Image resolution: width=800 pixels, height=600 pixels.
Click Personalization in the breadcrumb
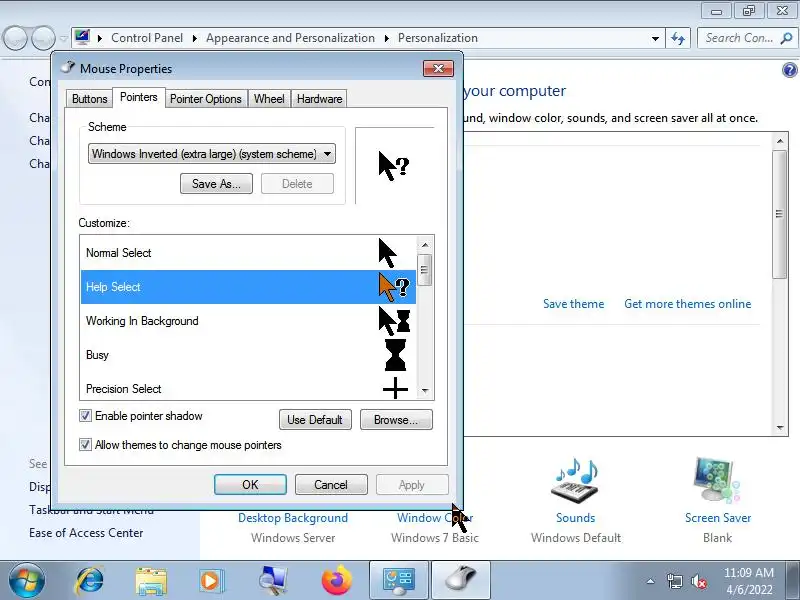[x=438, y=38]
